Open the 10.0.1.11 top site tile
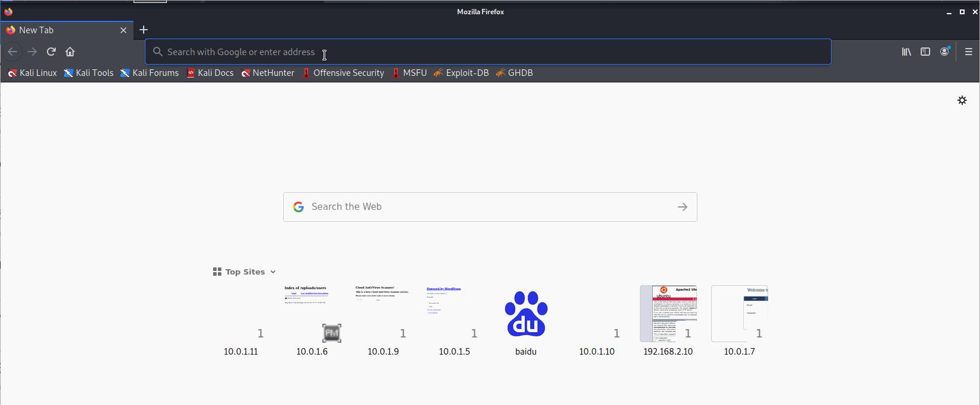The image size is (980, 405). [241, 321]
